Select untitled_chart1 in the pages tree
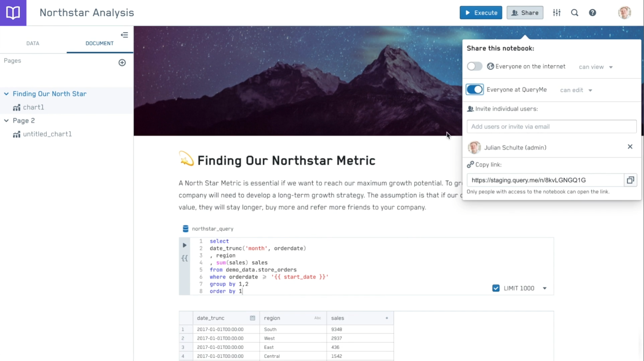 coord(47,134)
